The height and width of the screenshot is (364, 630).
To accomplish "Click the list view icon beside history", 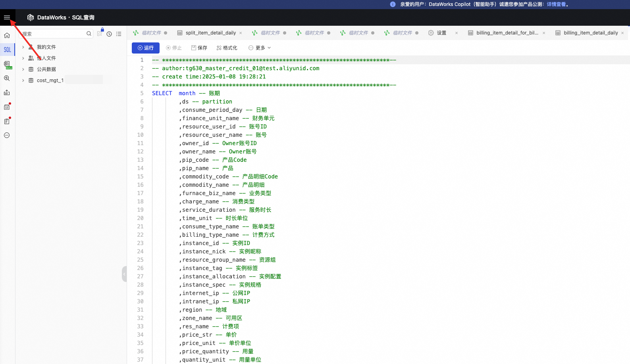I will click(x=119, y=34).
